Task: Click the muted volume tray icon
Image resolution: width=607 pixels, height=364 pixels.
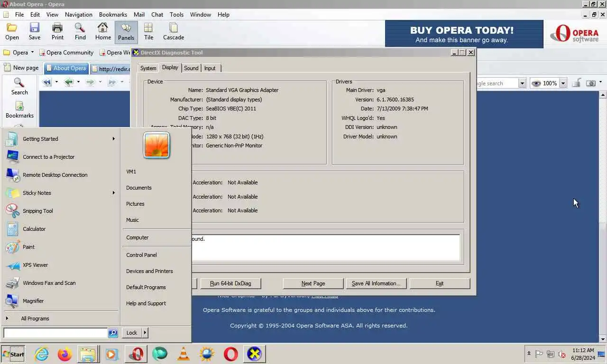Action: point(562,354)
